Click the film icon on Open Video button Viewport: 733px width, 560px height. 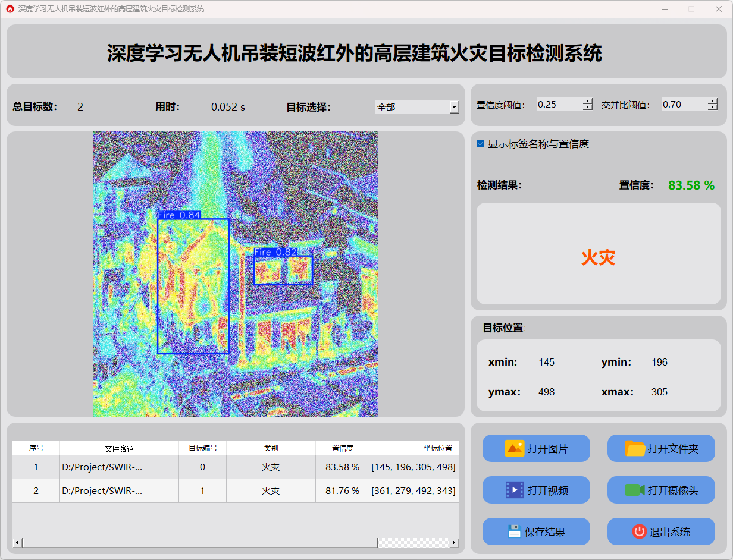click(514, 490)
